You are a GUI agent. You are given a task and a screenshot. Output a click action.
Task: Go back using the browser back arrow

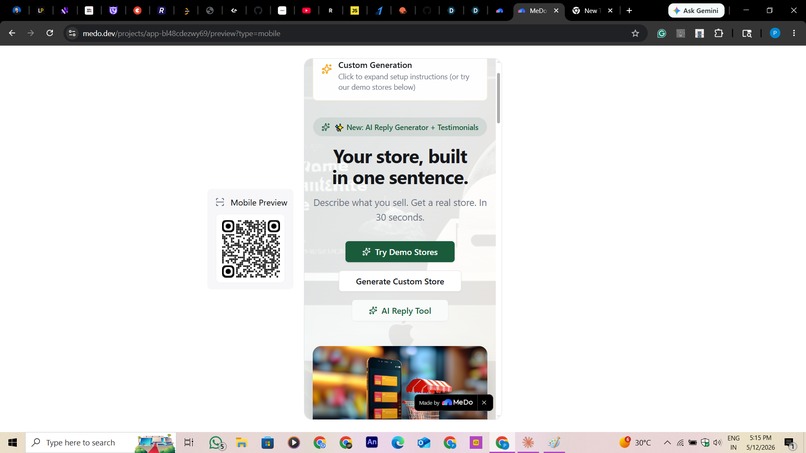(12, 33)
